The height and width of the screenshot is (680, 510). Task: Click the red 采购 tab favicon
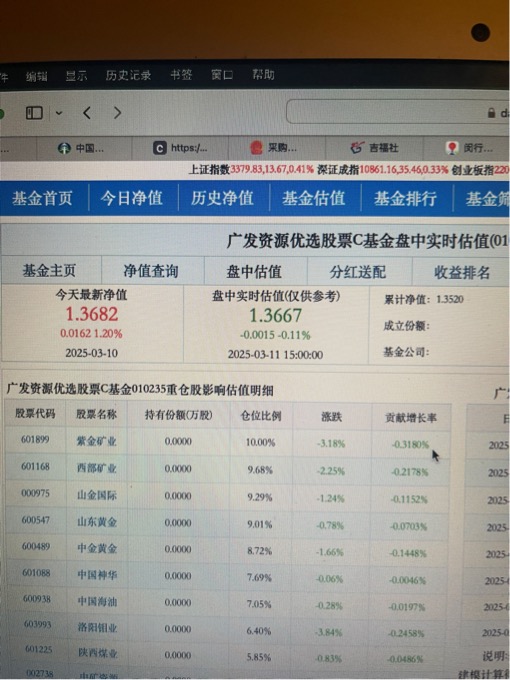pos(257,148)
